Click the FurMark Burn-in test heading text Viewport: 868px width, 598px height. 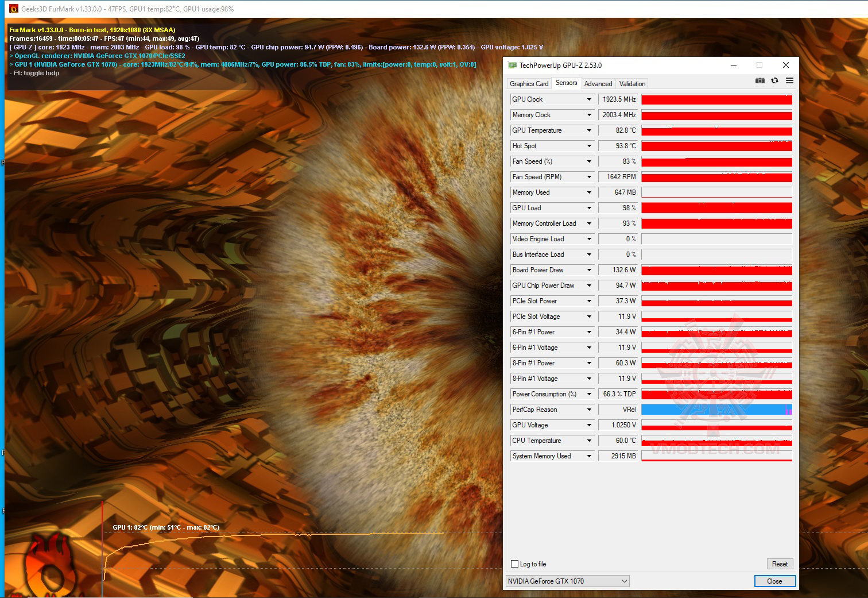(92, 30)
